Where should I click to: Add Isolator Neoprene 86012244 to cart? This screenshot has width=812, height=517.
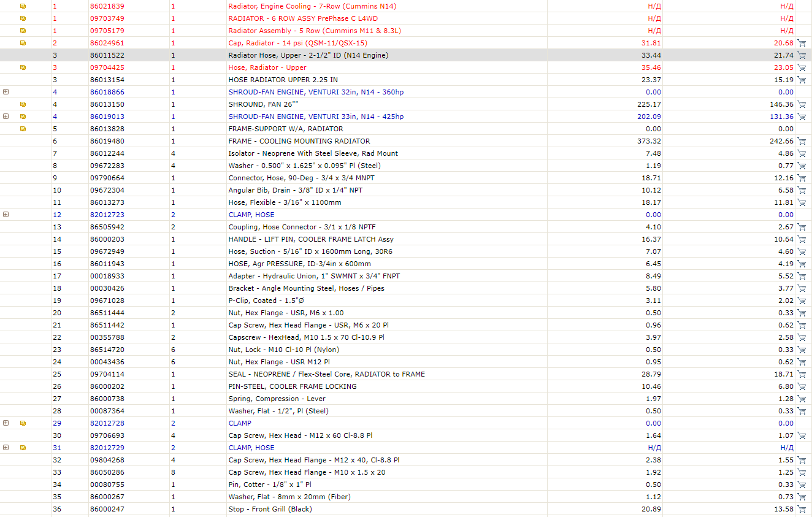pos(802,153)
